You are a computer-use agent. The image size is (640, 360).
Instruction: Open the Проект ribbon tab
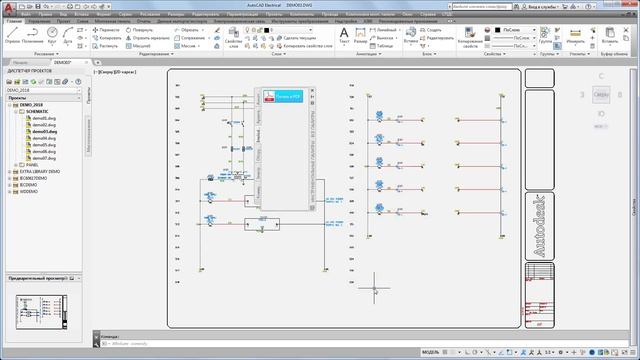coord(63,21)
